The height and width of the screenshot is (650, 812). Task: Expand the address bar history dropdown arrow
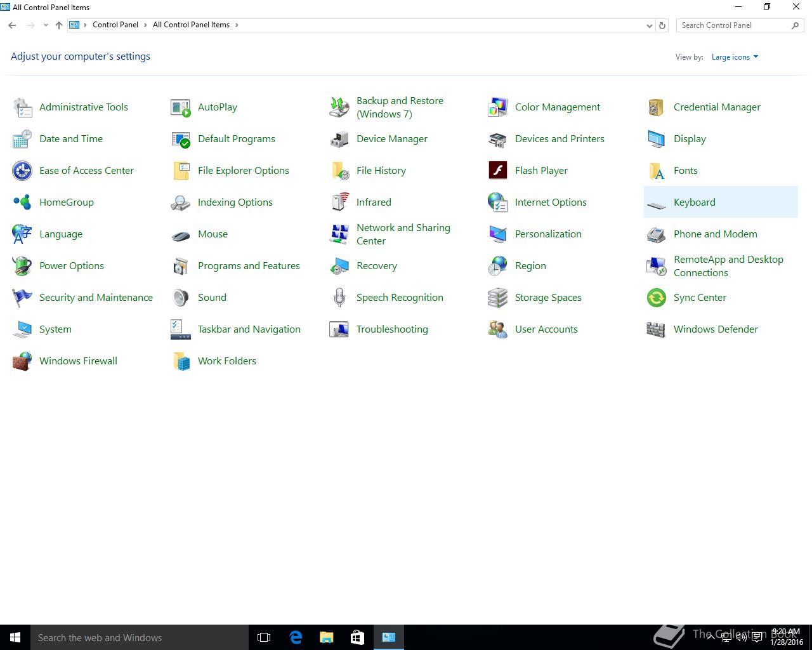[x=649, y=25]
